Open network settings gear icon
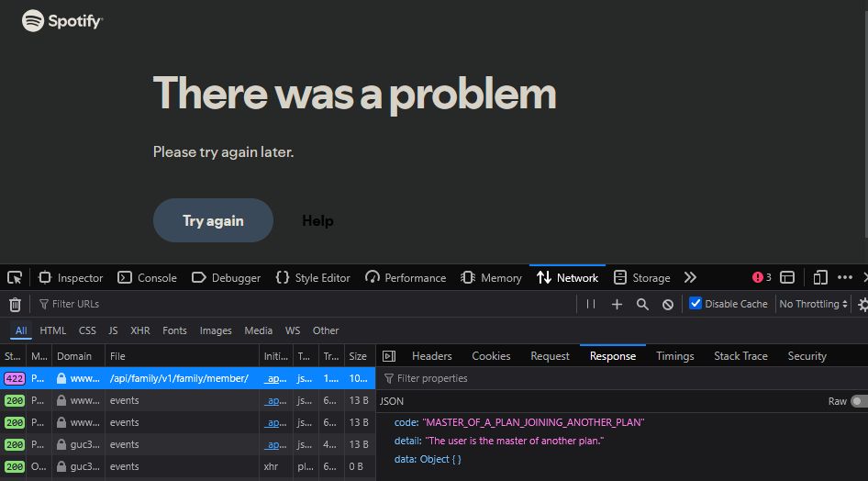Viewport: 868px width, 481px height. click(x=862, y=304)
